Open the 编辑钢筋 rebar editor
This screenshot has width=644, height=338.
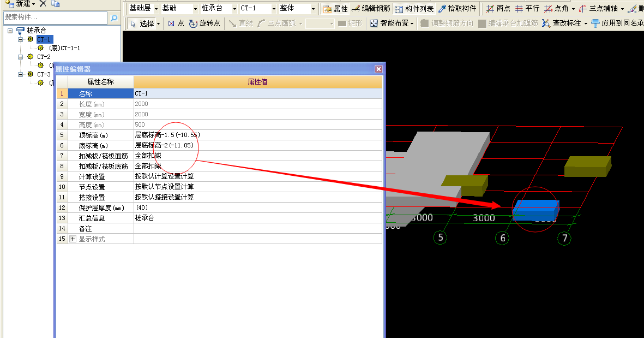[x=371, y=9]
